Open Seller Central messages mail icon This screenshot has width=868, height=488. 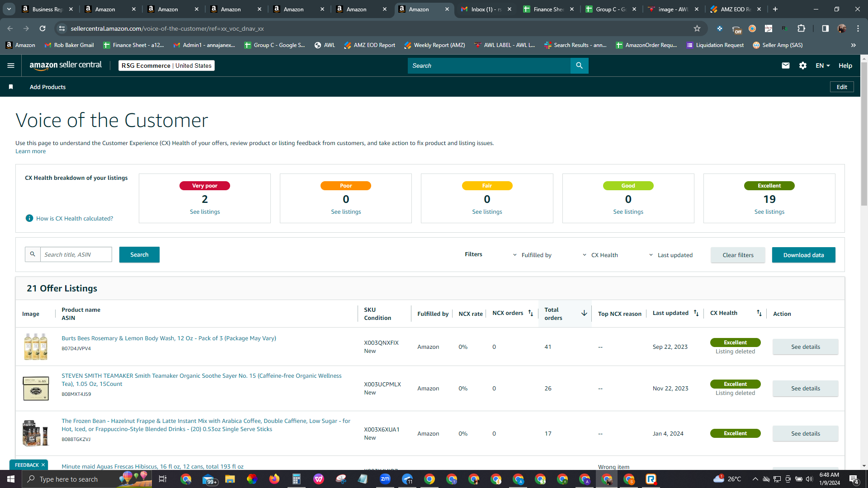click(786, 66)
